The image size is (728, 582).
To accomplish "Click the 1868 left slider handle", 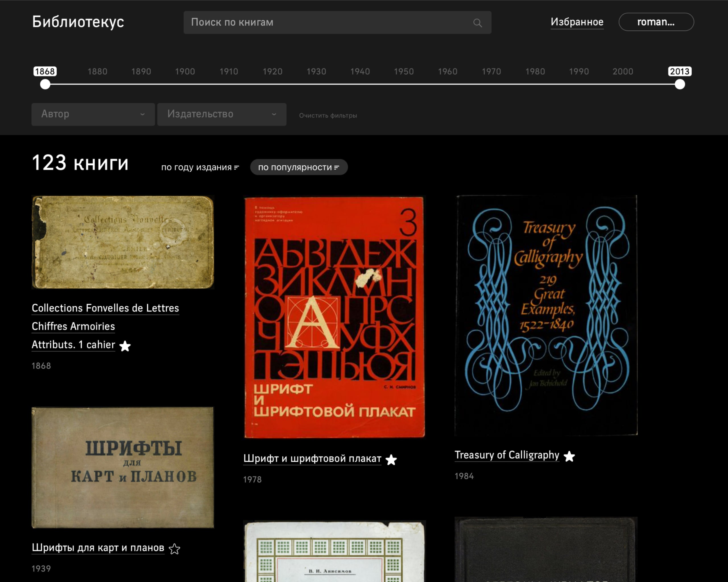I will tap(45, 84).
